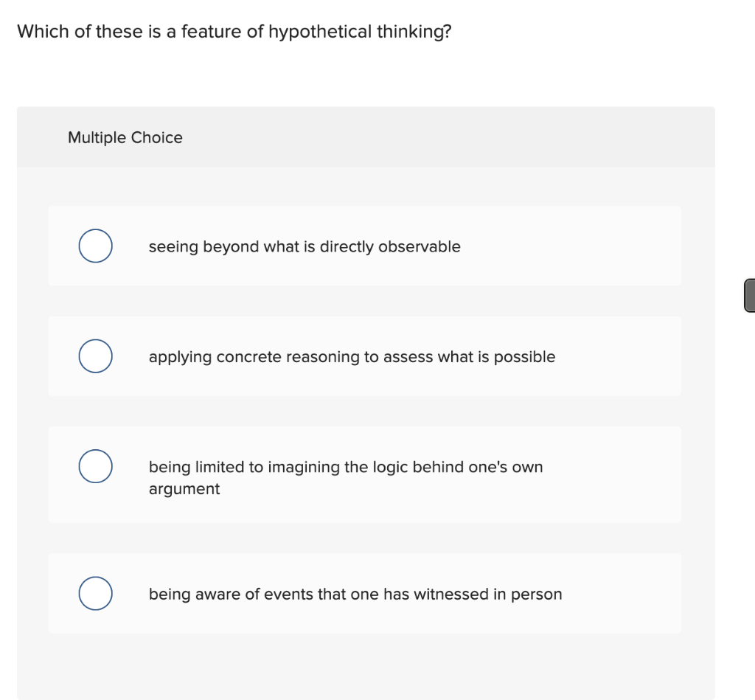Select the radio button for 'applying concrete reasoning' option
The image size is (755, 700).
pos(95,356)
